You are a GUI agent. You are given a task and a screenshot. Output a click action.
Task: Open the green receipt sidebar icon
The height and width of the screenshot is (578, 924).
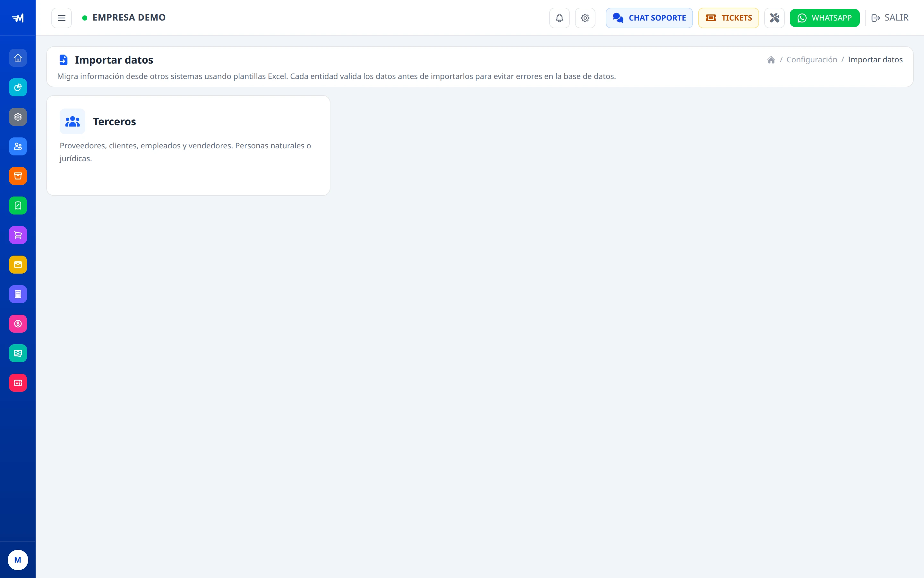(x=18, y=206)
